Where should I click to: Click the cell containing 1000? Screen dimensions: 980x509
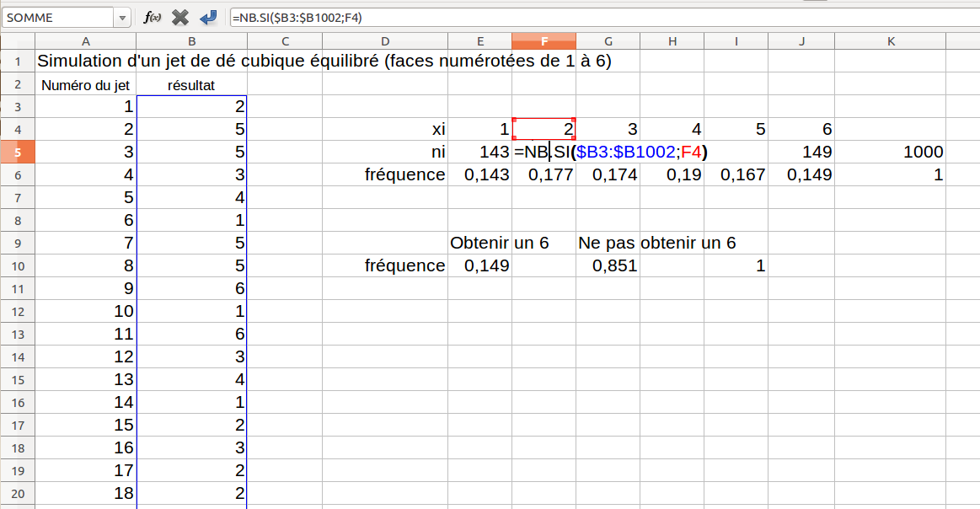click(890, 152)
